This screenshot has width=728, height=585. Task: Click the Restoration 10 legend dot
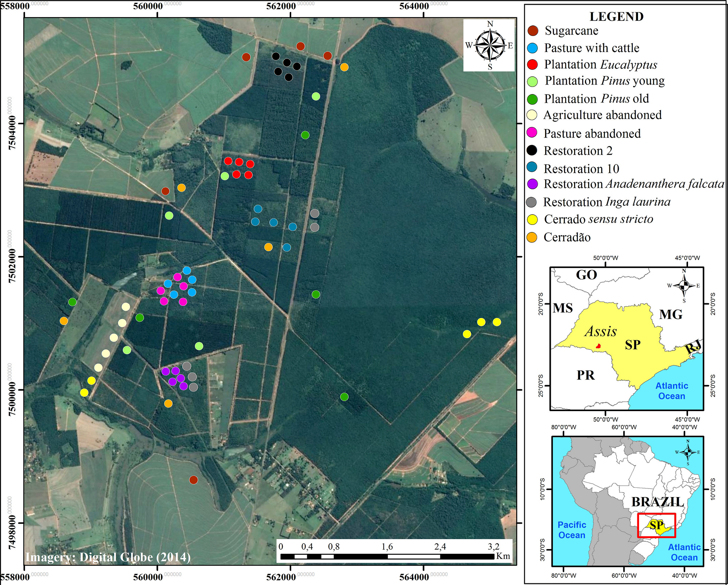(x=532, y=167)
